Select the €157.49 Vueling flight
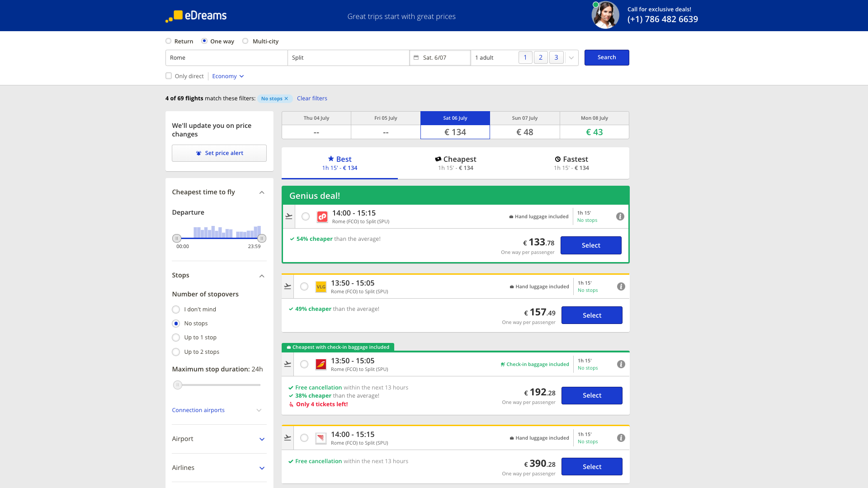 pyautogui.click(x=592, y=315)
